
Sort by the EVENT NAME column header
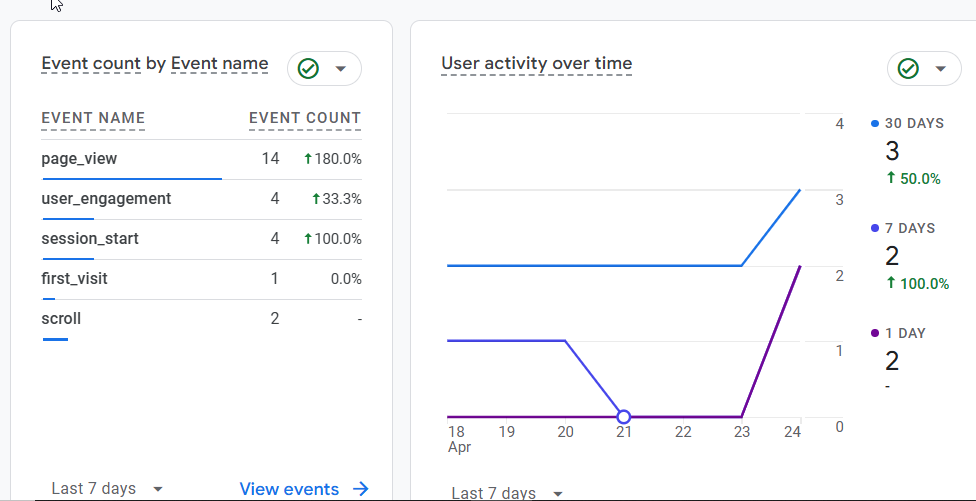(x=93, y=118)
